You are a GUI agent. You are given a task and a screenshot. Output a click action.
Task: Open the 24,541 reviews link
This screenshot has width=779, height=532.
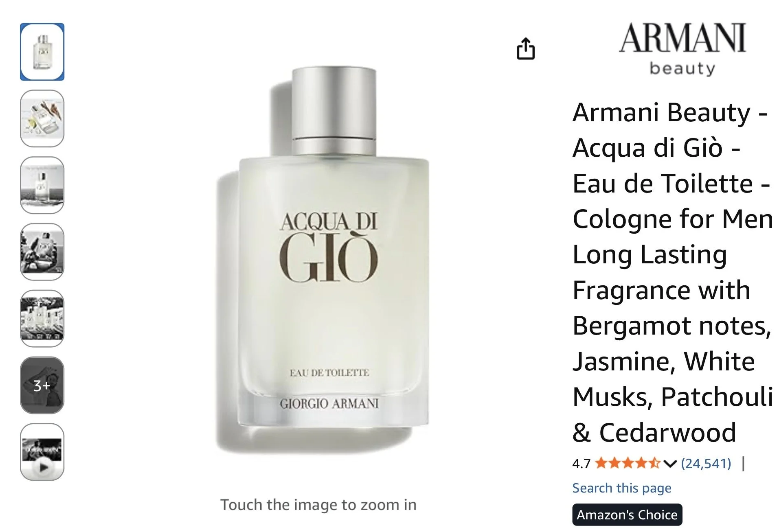(706, 463)
